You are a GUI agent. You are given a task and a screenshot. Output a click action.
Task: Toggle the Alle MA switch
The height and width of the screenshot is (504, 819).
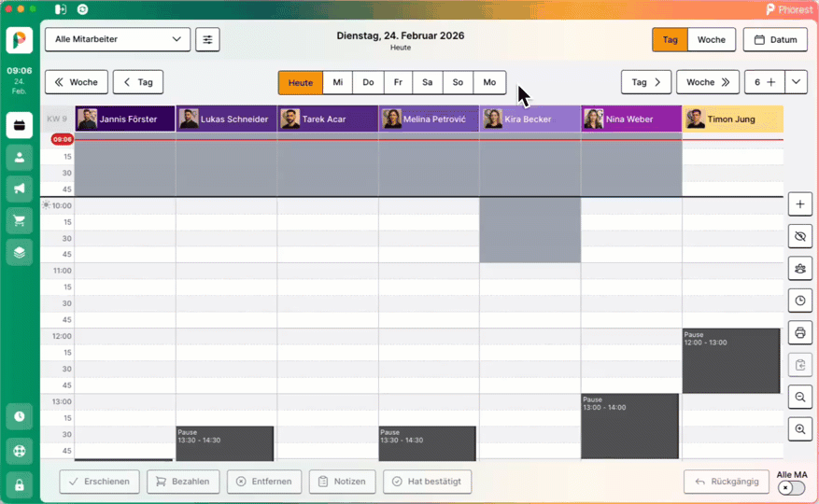click(791, 488)
